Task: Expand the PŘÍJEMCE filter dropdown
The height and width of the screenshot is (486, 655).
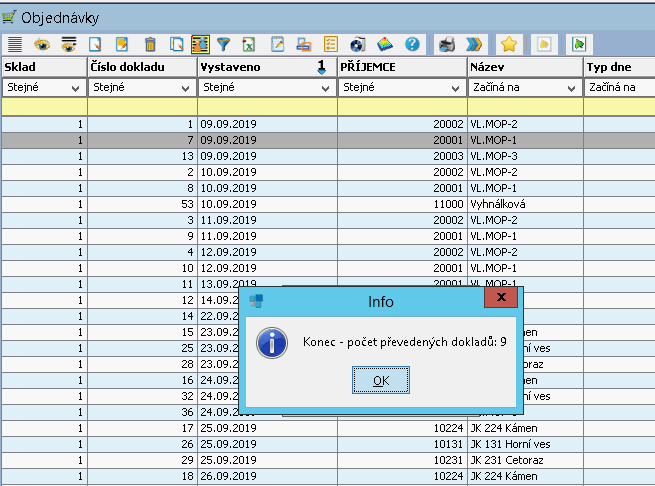Action: pos(456,87)
